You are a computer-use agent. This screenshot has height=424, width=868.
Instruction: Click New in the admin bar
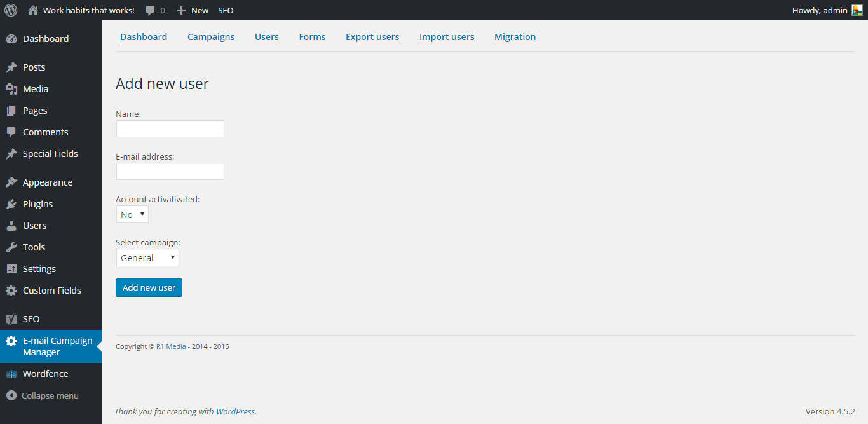pyautogui.click(x=200, y=10)
